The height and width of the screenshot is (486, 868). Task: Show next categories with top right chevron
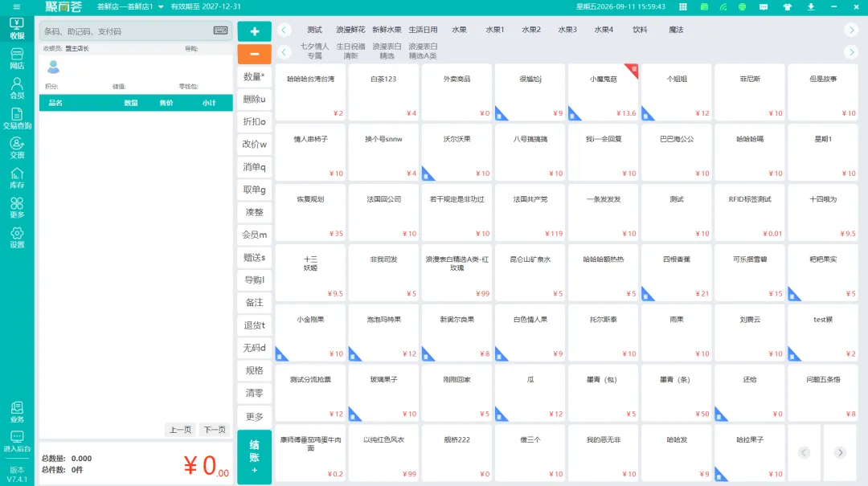(851, 30)
